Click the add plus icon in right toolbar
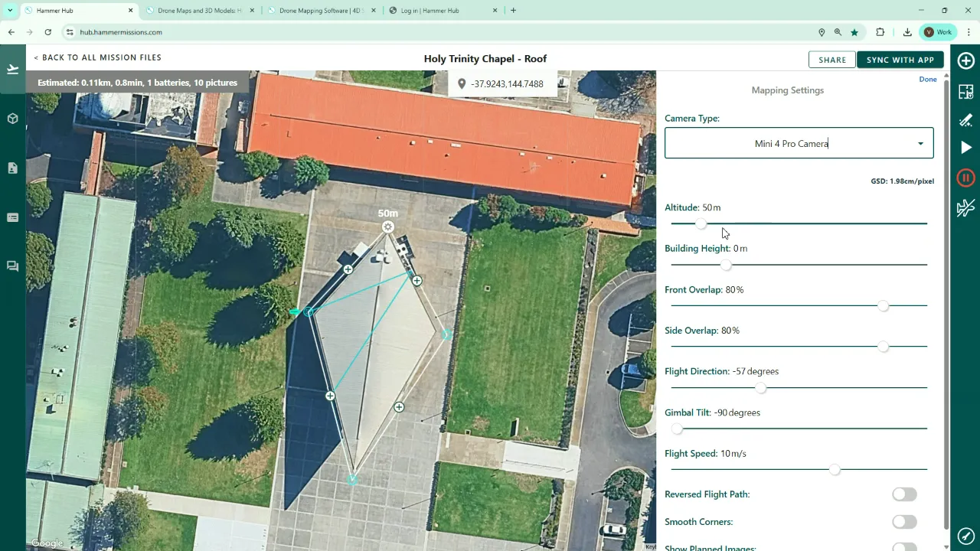980x551 pixels. 965,61
